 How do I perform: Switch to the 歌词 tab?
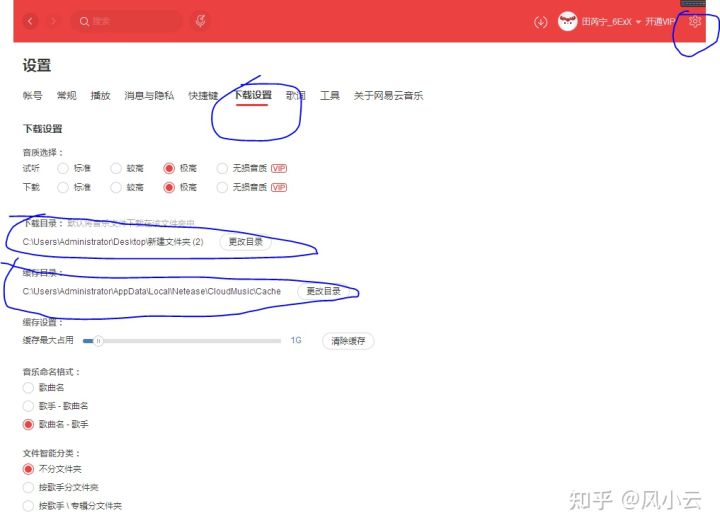[296, 96]
